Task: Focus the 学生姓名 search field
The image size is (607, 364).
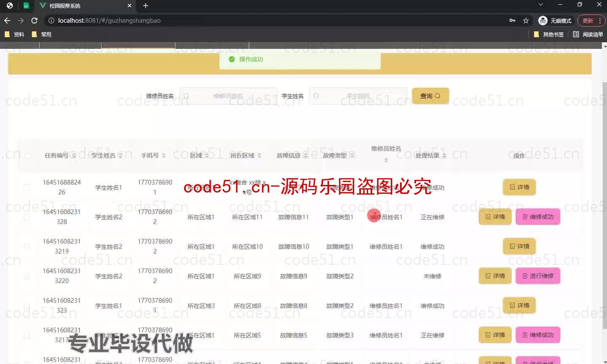Action: pyautogui.click(x=358, y=96)
